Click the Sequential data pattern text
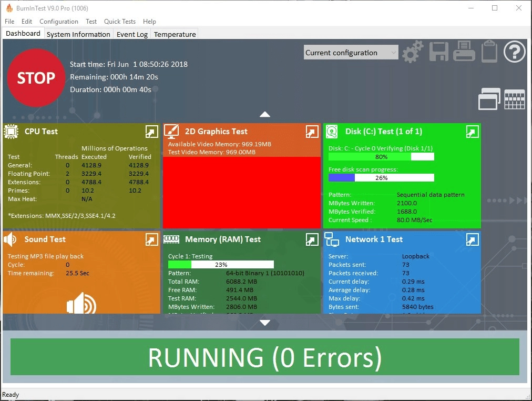Screen dimensions: 532x401 point(431,195)
